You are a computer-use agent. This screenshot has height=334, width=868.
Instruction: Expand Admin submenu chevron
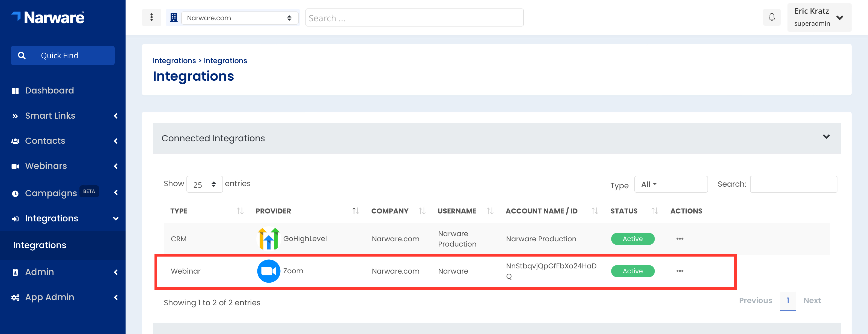(x=116, y=272)
